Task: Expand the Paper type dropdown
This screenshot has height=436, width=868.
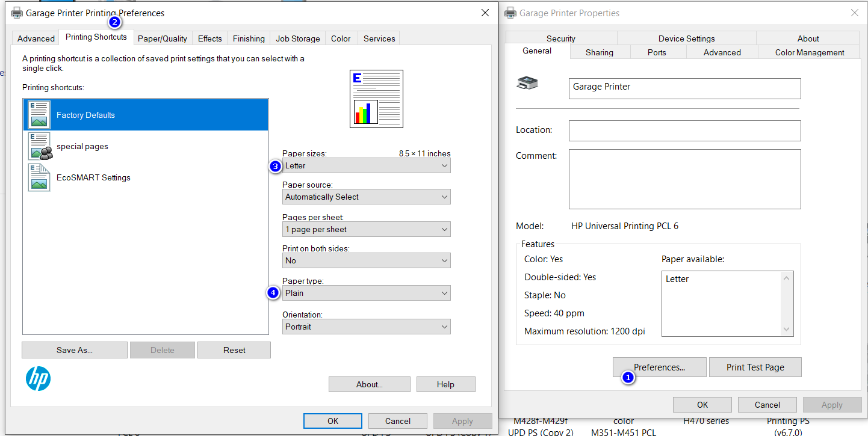Action: coord(367,293)
